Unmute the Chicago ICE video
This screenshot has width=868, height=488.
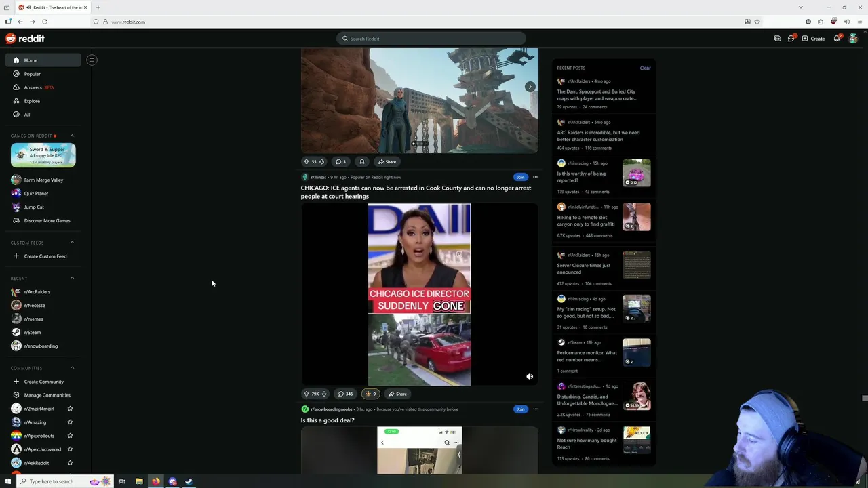[x=530, y=377]
